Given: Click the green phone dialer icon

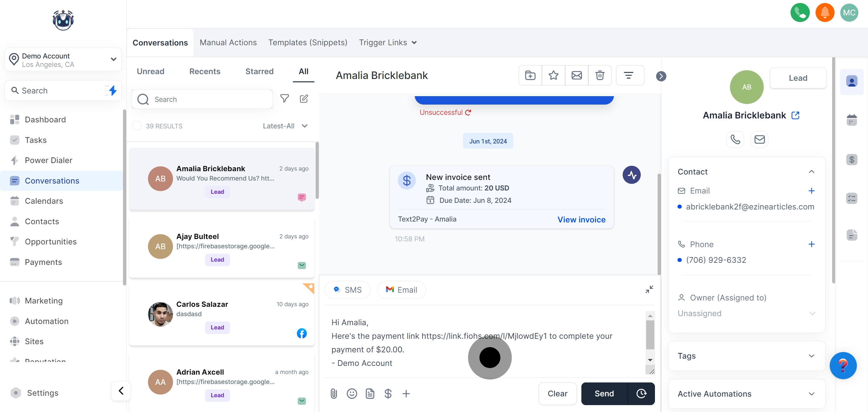Looking at the screenshot, I should point(800,12).
